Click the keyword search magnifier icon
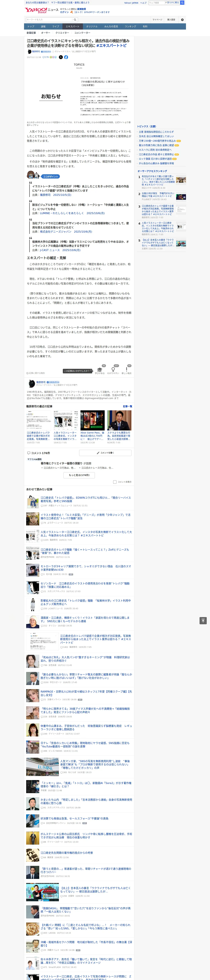The width and height of the screenshot is (210, 980). [x=75, y=20]
